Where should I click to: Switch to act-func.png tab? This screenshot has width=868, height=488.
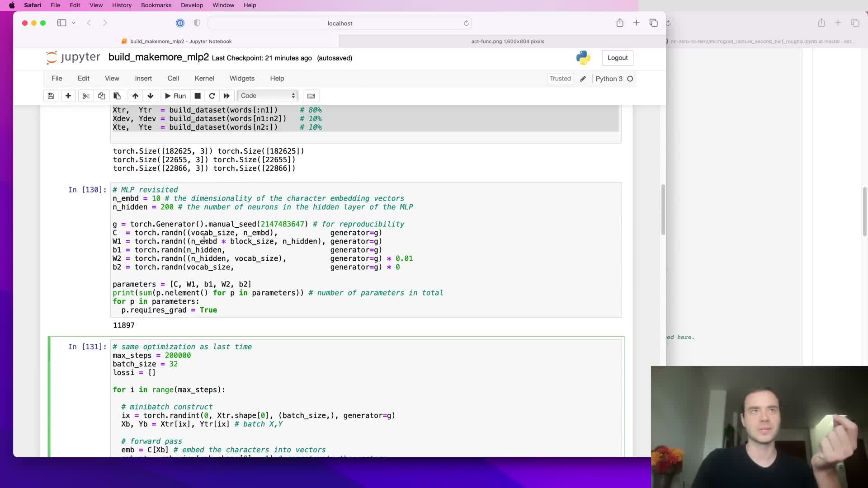coord(507,41)
